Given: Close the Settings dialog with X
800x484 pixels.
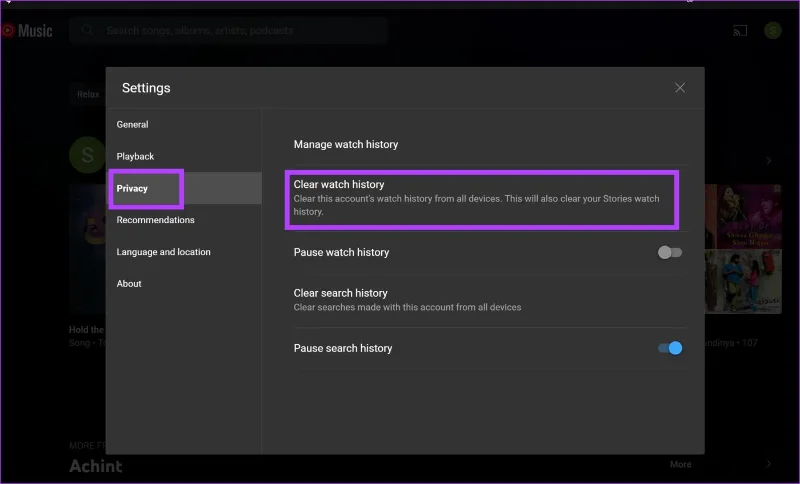Looking at the screenshot, I should 680,88.
